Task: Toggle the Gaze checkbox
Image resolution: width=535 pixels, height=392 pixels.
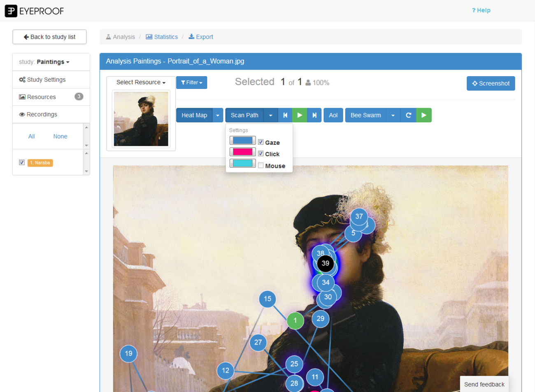Action: tap(261, 142)
